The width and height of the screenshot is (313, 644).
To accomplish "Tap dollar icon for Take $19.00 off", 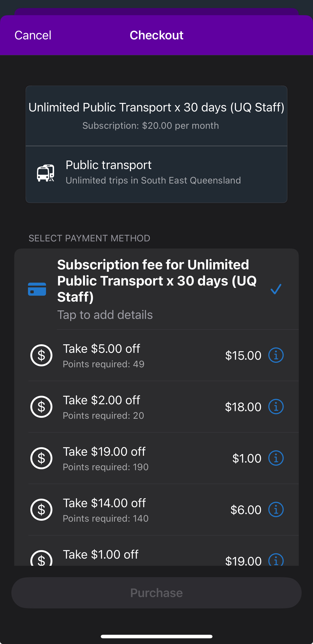I will (x=41, y=458).
